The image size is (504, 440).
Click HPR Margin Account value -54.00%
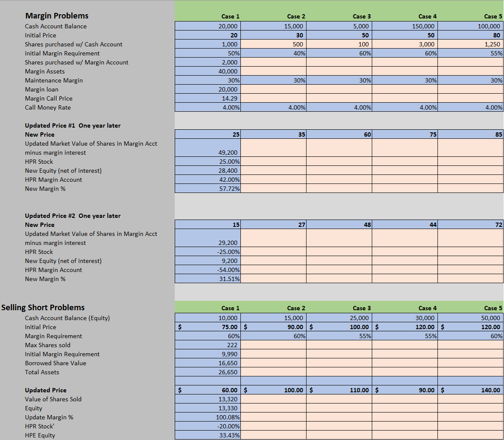[208, 269]
